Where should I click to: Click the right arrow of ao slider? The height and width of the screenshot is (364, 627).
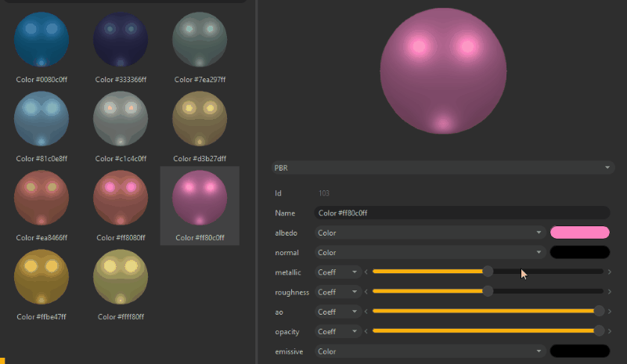pos(610,312)
